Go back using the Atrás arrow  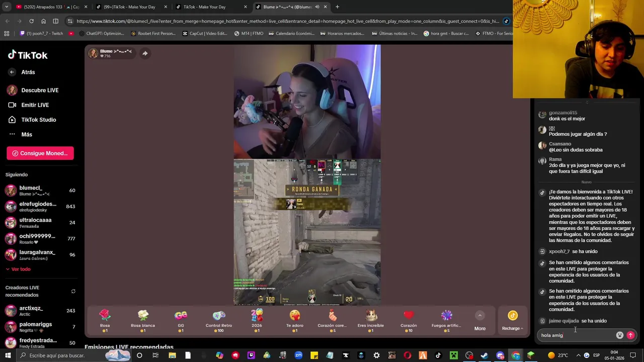click(x=12, y=72)
